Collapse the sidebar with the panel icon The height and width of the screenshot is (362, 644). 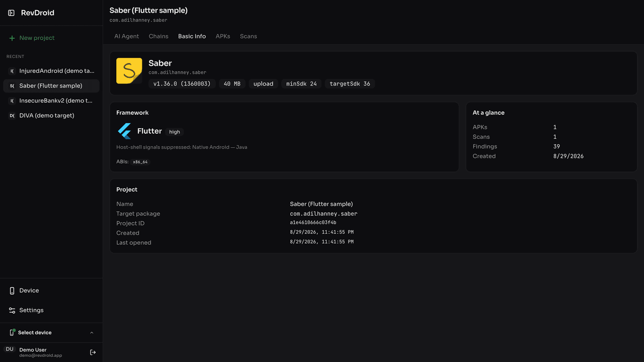click(x=12, y=13)
